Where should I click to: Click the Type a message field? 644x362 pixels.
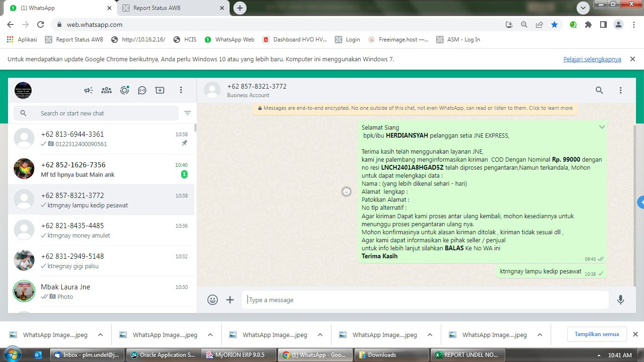point(425,300)
